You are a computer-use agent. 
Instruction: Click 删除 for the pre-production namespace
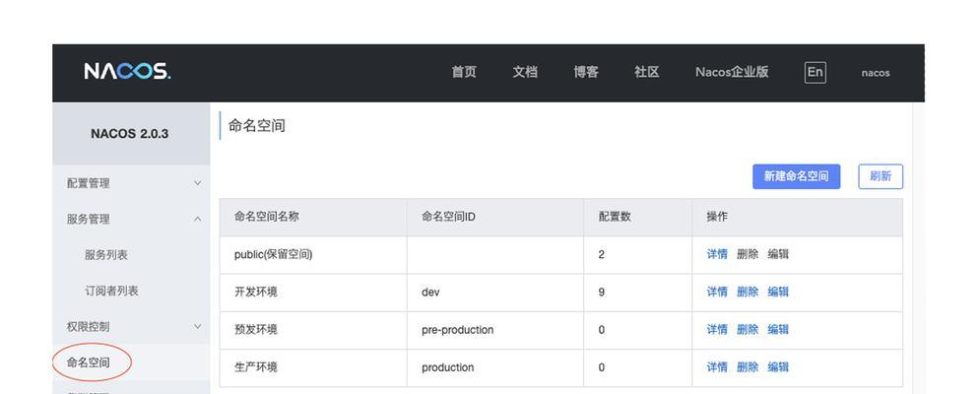pos(748,330)
